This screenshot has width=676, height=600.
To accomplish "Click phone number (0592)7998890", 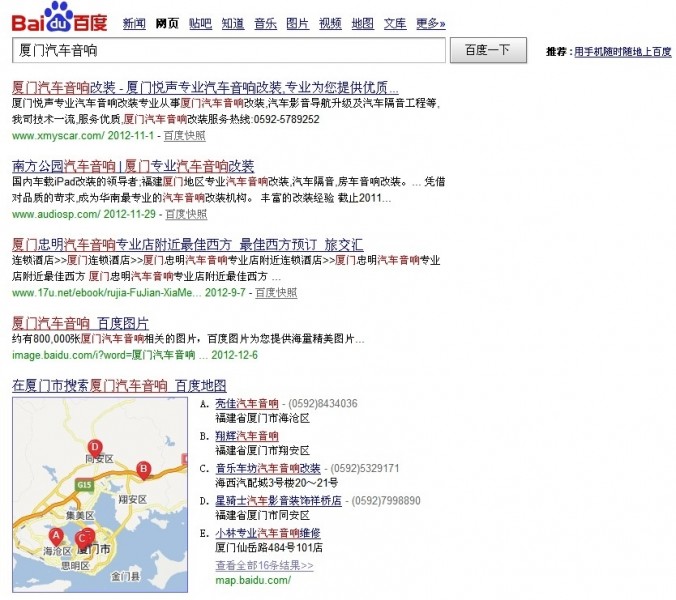I will [386, 501].
